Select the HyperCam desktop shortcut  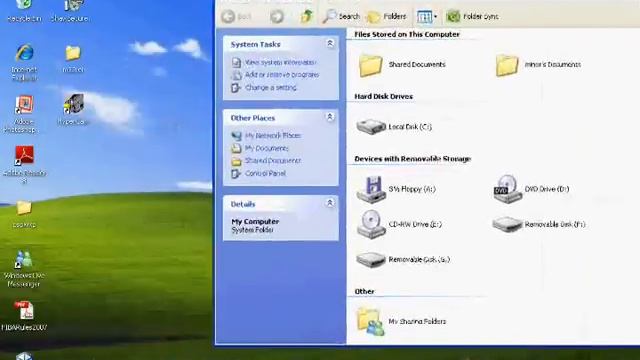coord(73,109)
